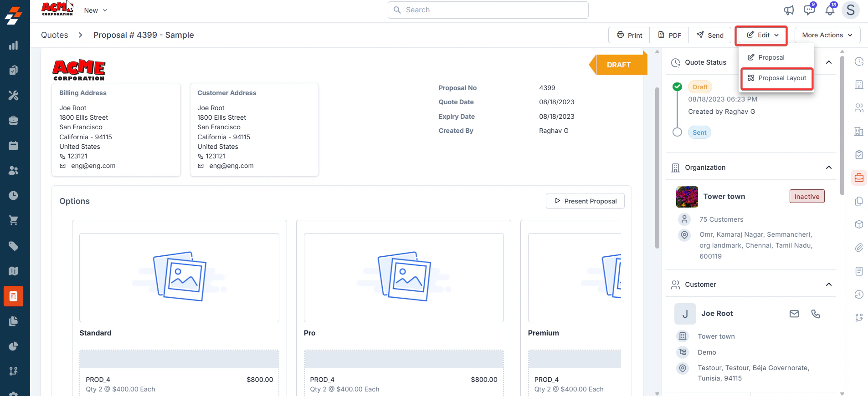Open the git branch icon in left sidebar

pyautogui.click(x=14, y=371)
